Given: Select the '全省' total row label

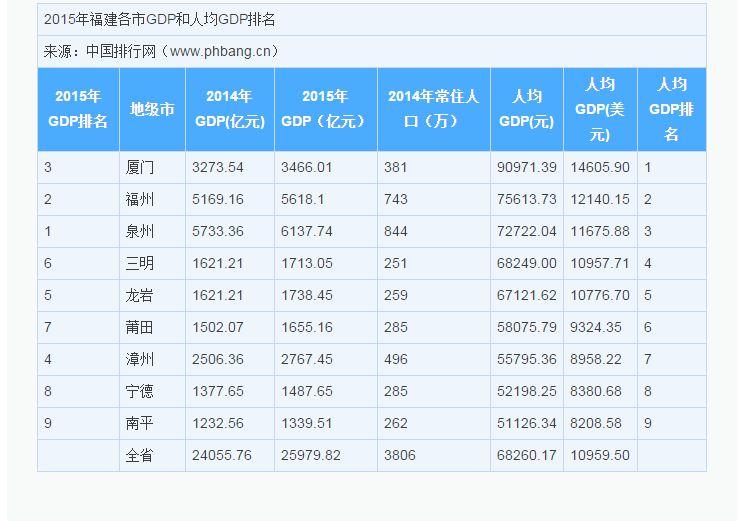Looking at the screenshot, I should coord(140,455).
